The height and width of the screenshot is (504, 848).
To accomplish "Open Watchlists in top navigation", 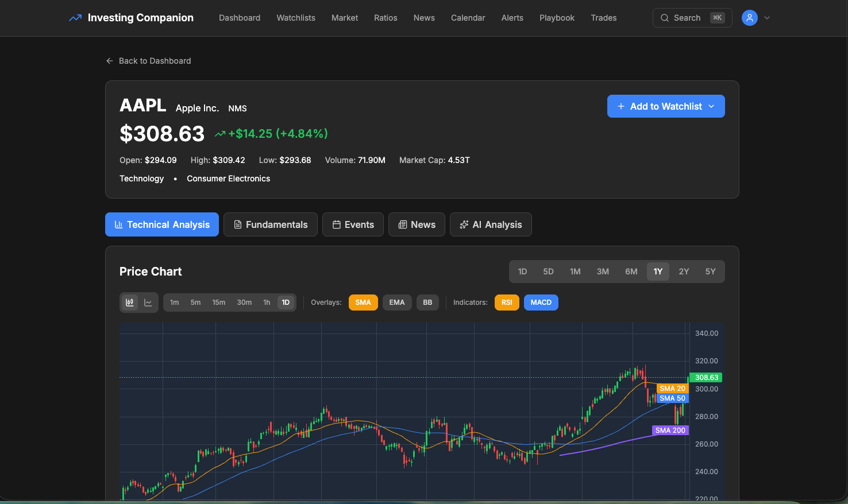I will (x=296, y=18).
